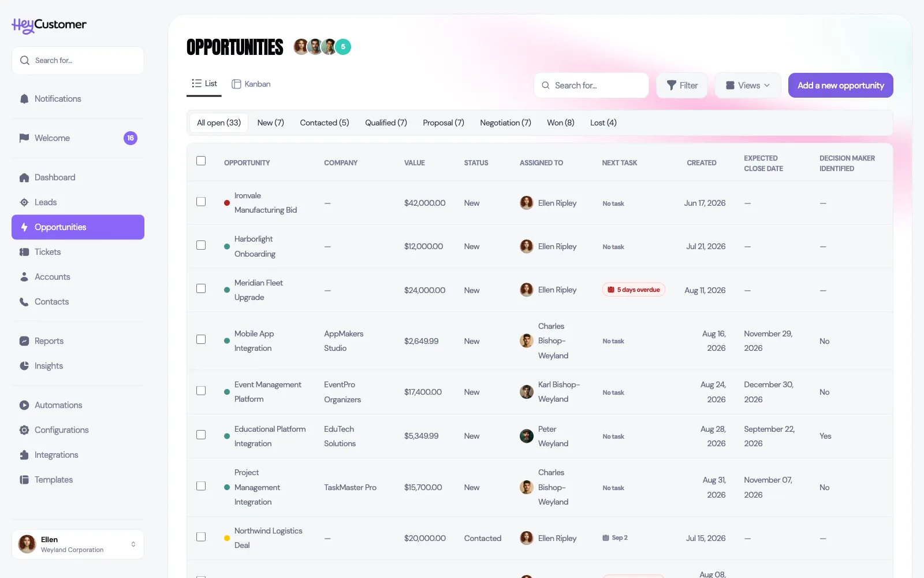Check the Ironvale Manufacturing Bid row checkbox
The image size is (924, 578).
coord(201,202)
